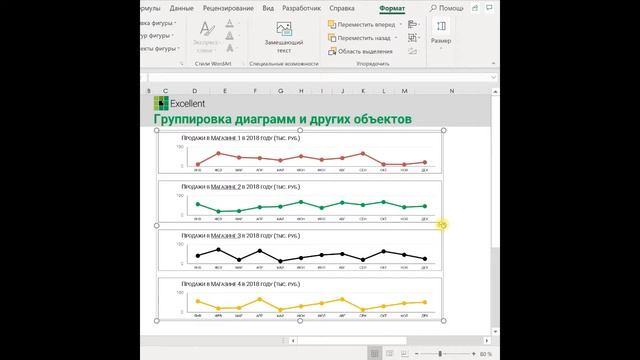
Task: Click the zoom out minus button
Action: click(x=416, y=354)
